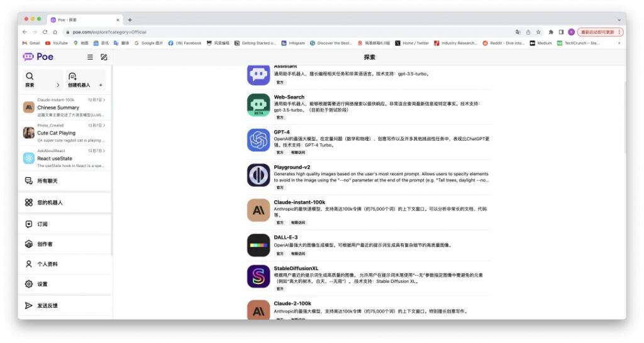644x343 pixels.
Task: Open the Chinese Summary chat
Action: pos(65,107)
